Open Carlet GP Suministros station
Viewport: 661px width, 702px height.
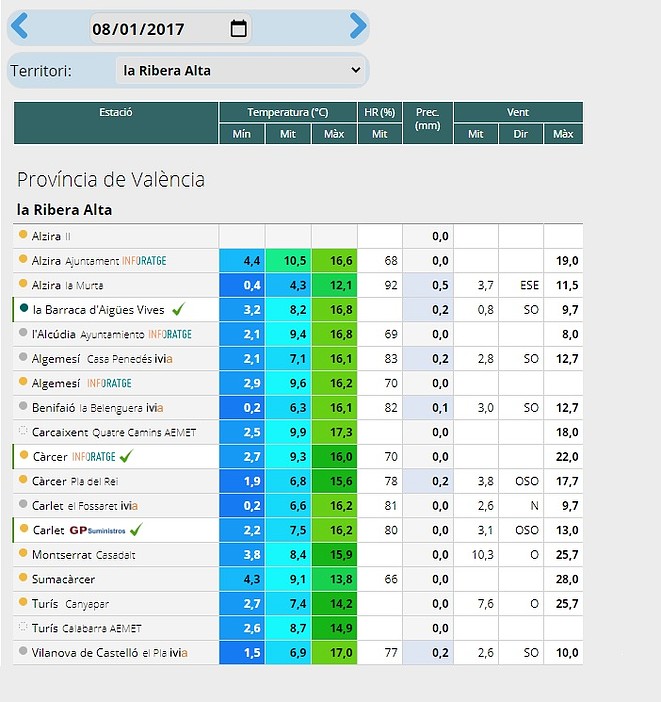click(79, 530)
